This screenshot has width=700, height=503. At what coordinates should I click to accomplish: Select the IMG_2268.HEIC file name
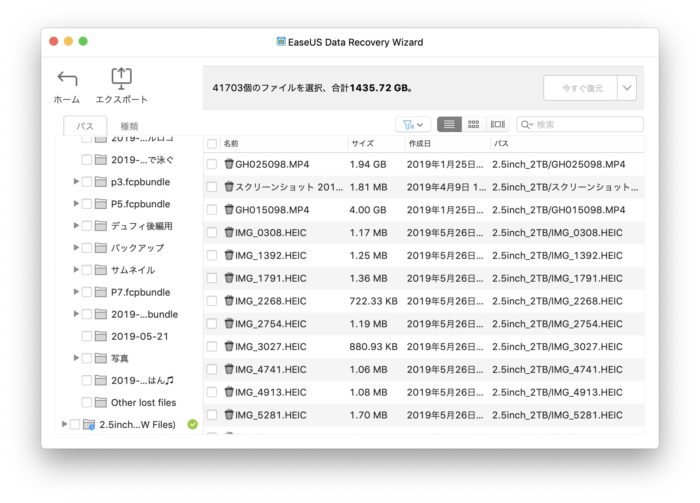[x=271, y=301]
